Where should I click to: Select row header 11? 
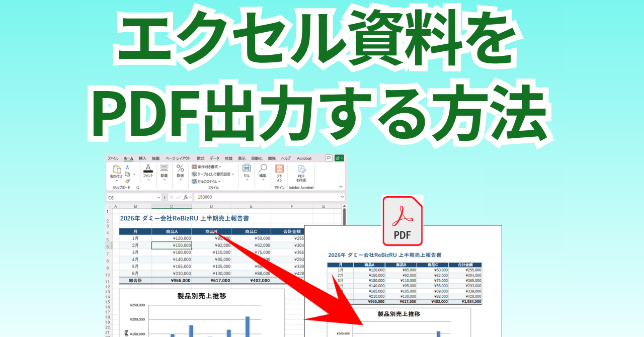108,281
